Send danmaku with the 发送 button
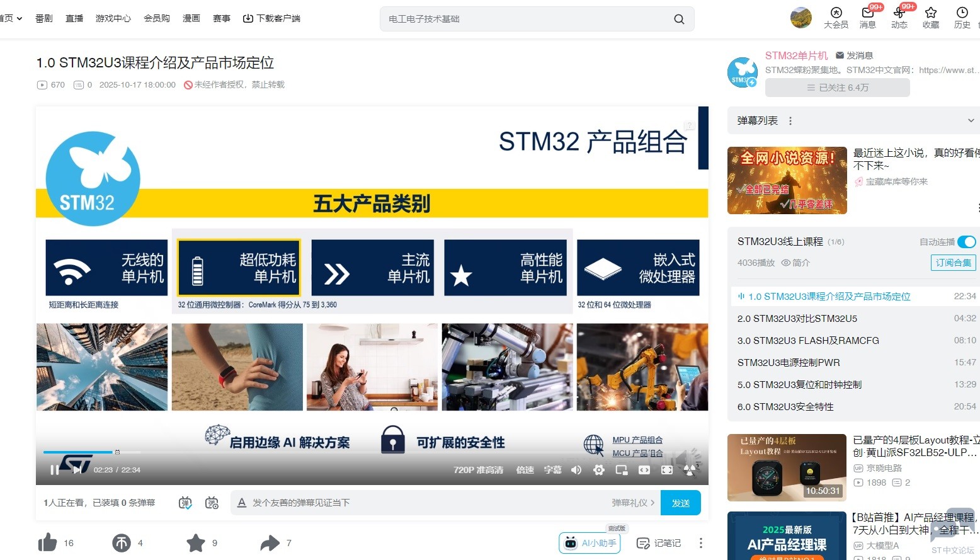The height and width of the screenshot is (560, 980). tap(681, 503)
